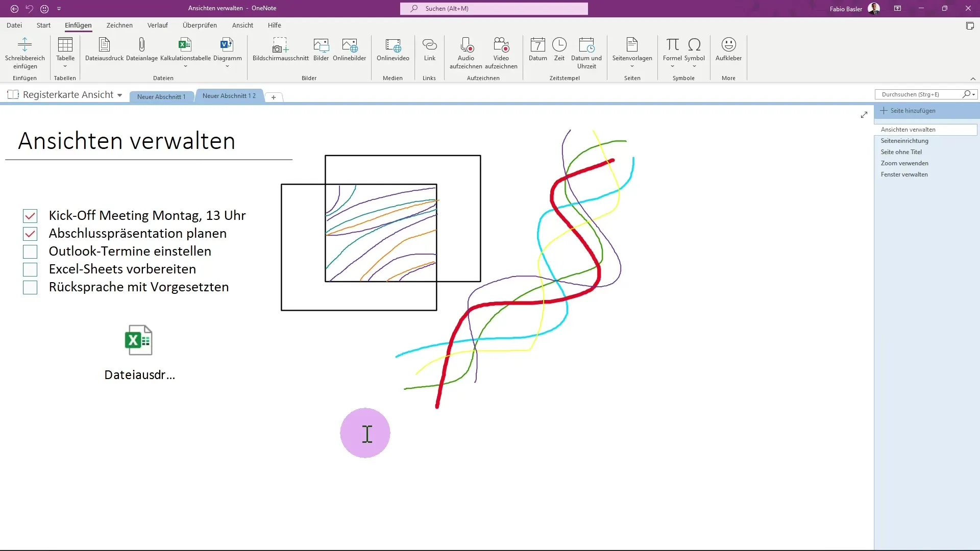The width and height of the screenshot is (980, 551).
Task: Expand Symbol dropdown arrow
Action: pos(694,66)
